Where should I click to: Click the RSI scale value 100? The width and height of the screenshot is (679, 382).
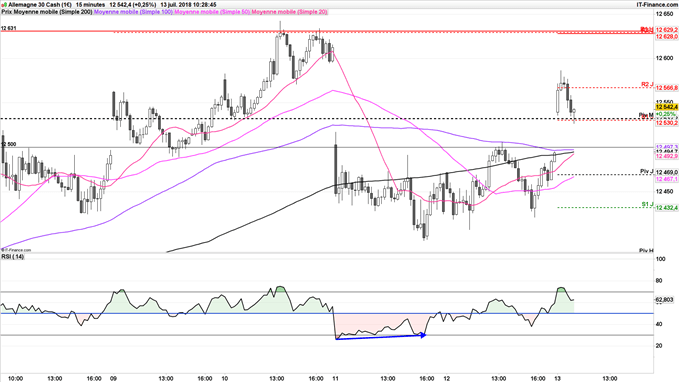click(661, 259)
